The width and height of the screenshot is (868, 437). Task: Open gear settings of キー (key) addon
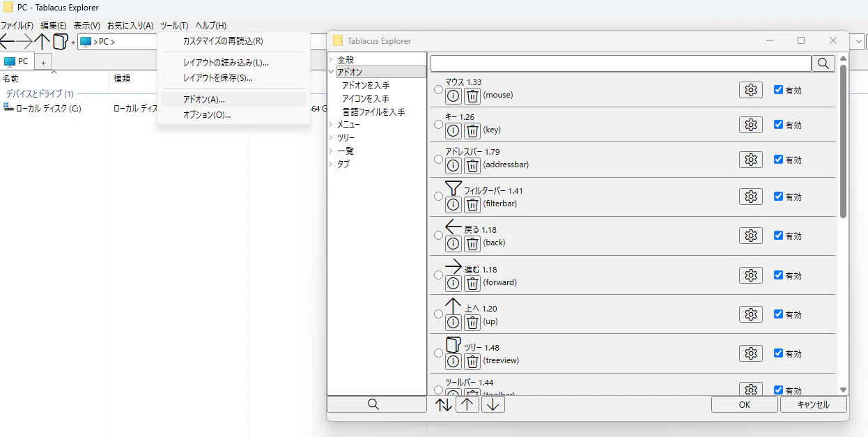click(x=751, y=125)
